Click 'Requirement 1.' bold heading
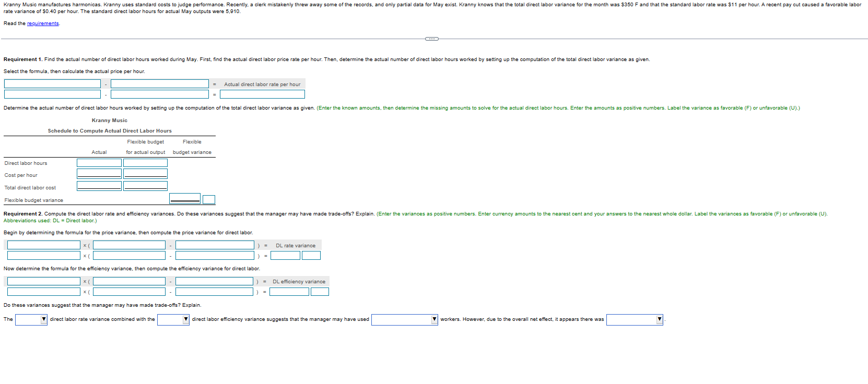The width and height of the screenshot is (868, 384). (x=23, y=59)
